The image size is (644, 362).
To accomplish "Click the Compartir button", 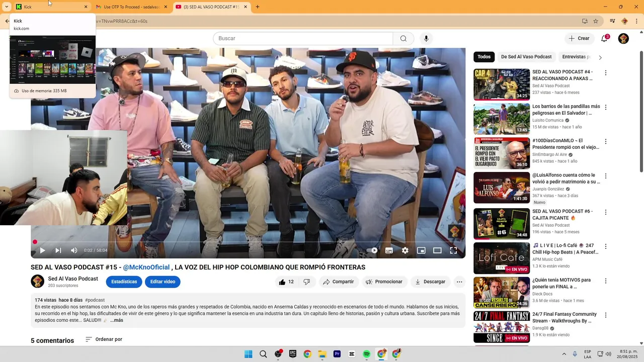I will click(x=339, y=282).
